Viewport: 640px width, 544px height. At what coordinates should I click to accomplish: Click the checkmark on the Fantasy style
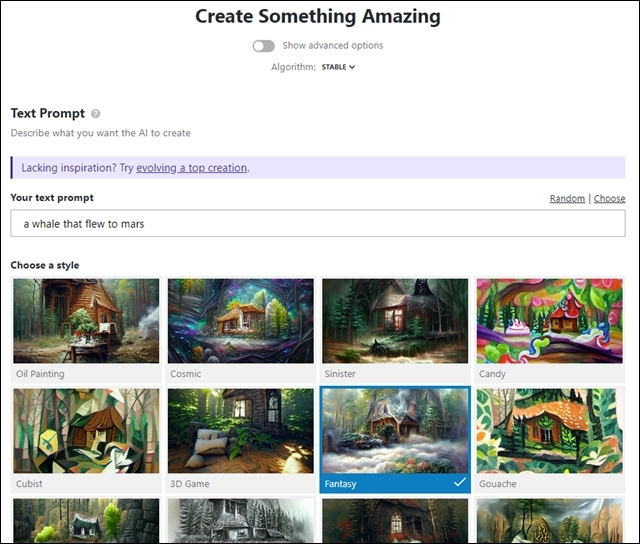pyautogui.click(x=460, y=482)
